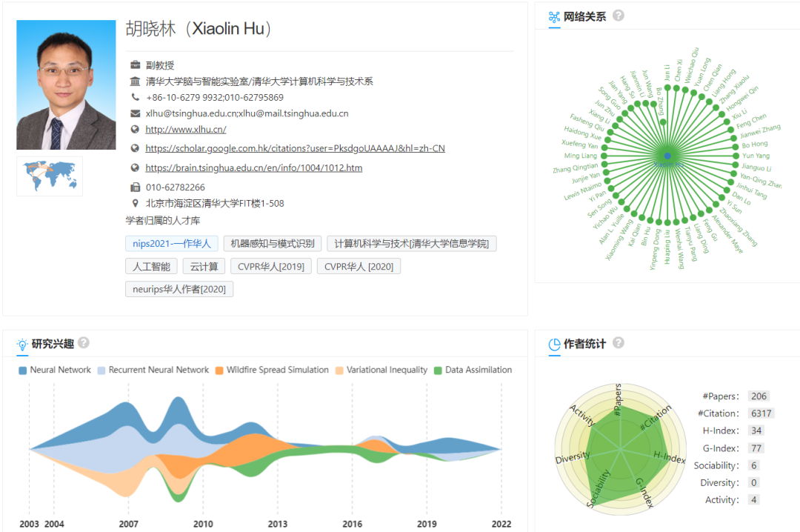Image resolution: width=800 pixels, height=532 pixels.
Task: Click the H-Index value 34
Action: tap(756, 430)
